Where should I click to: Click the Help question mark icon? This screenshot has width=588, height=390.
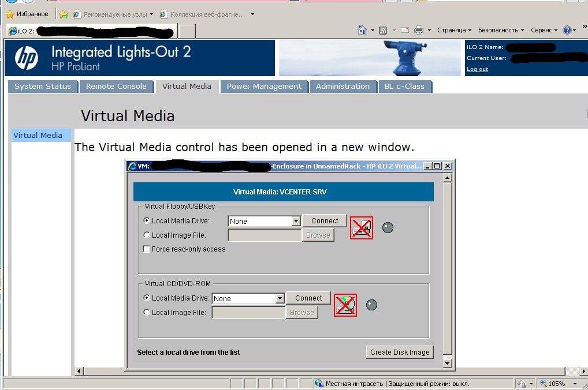coord(567,30)
